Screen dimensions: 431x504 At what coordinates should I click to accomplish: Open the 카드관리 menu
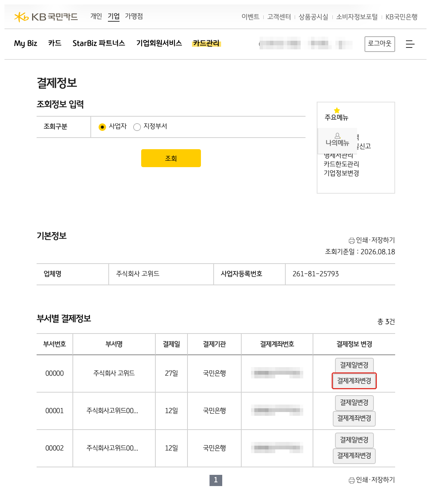(206, 43)
